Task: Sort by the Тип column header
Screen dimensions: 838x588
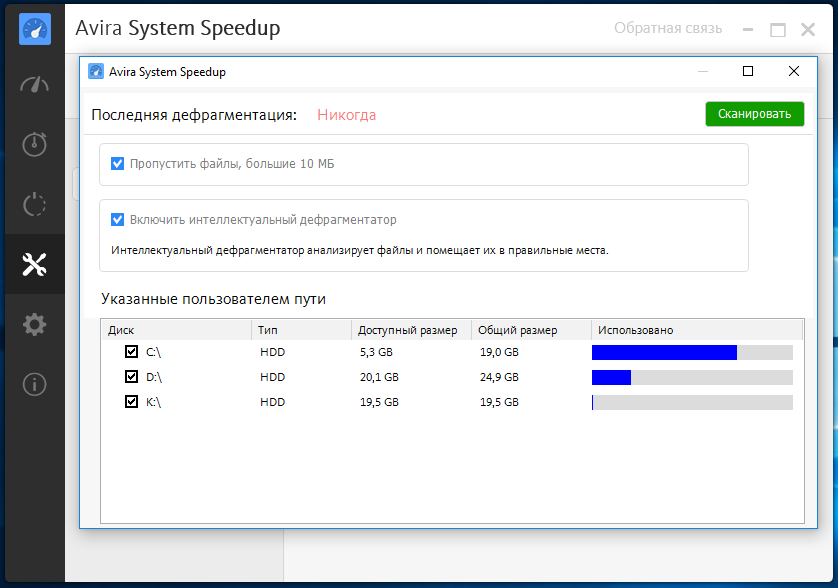Action: (301, 330)
